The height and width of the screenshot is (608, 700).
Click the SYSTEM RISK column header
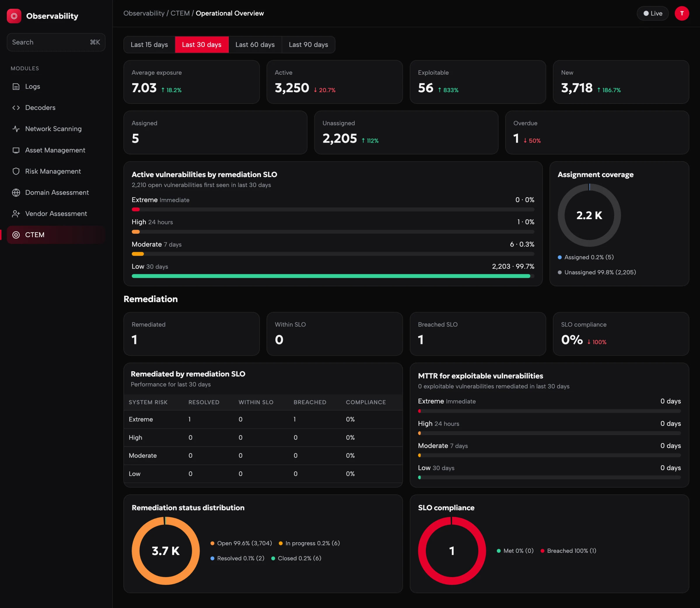click(x=148, y=402)
